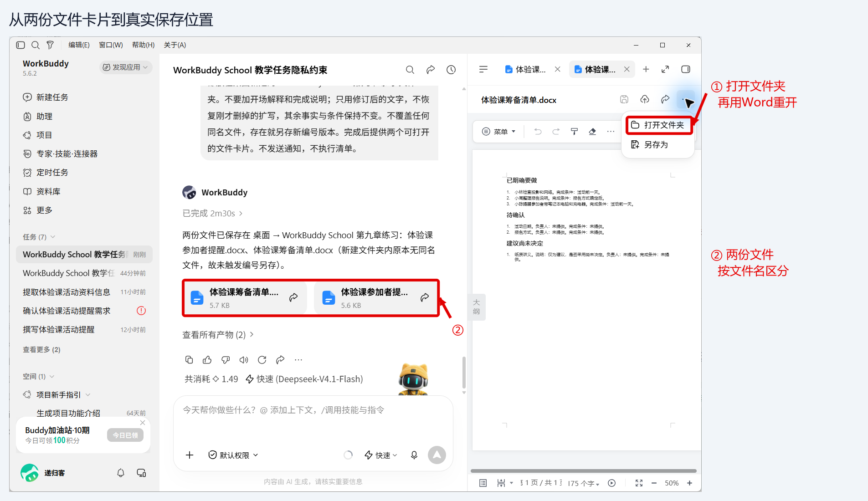Read the reply aloud speaker icon
The width and height of the screenshot is (868, 501).
pyautogui.click(x=244, y=360)
